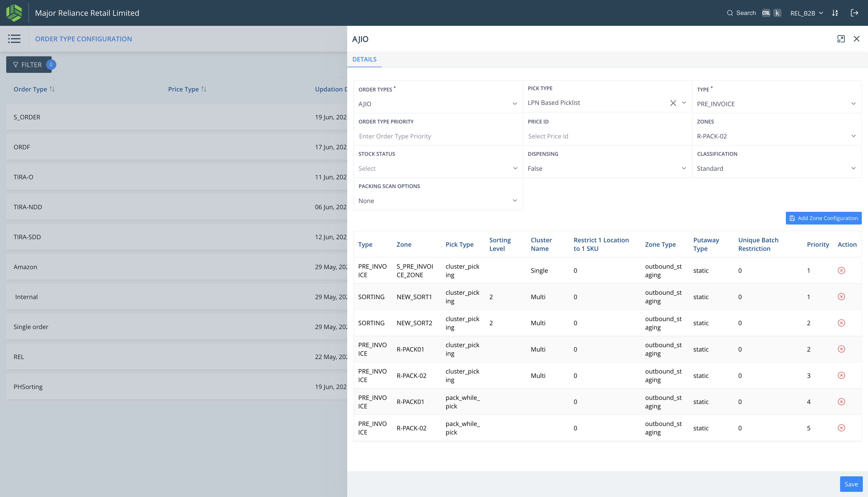Select the REL row
This screenshot has width=868, height=497.
176,357
